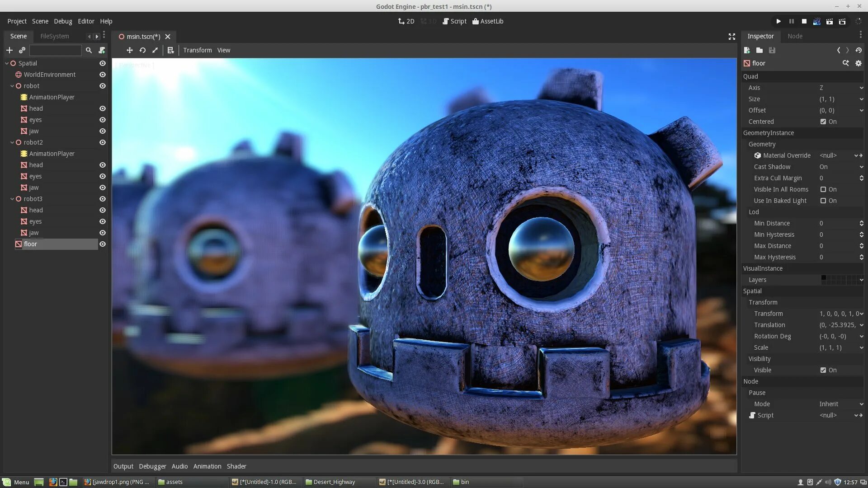Viewport: 868px width, 488px height.
Task: Enable Use In Baked Light checkbox
Action: tap(823, 200)
